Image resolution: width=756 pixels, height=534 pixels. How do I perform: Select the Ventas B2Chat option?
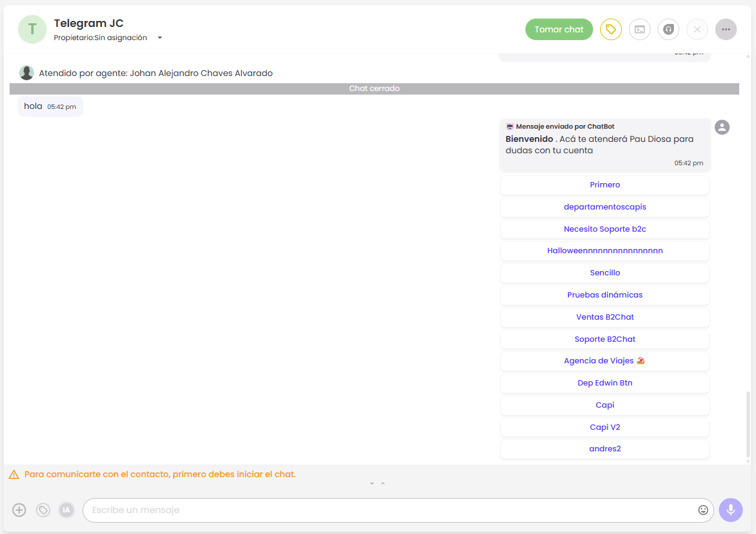click(x=604, y=317)
